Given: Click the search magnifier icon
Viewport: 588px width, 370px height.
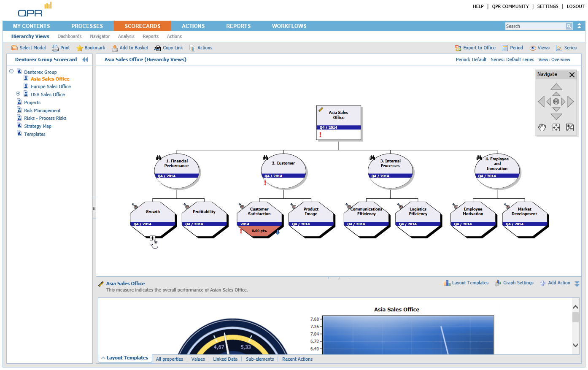Looking at the screenshot, I should point(569,26).
